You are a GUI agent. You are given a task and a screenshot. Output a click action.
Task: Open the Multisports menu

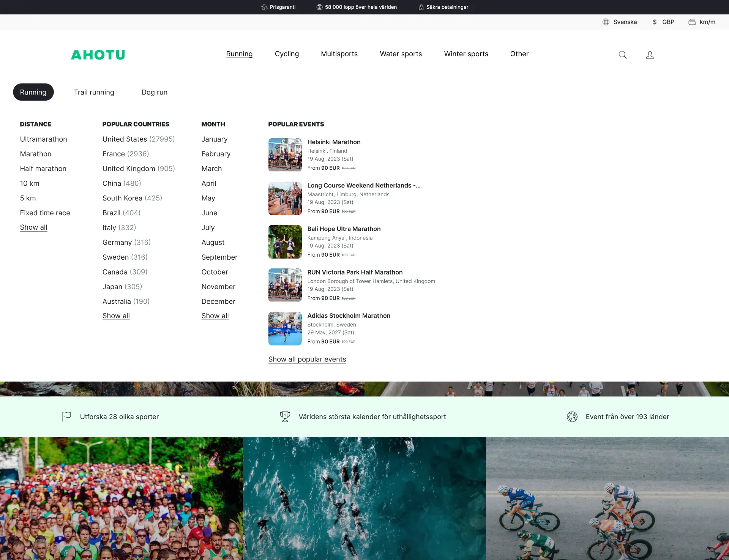339,54
